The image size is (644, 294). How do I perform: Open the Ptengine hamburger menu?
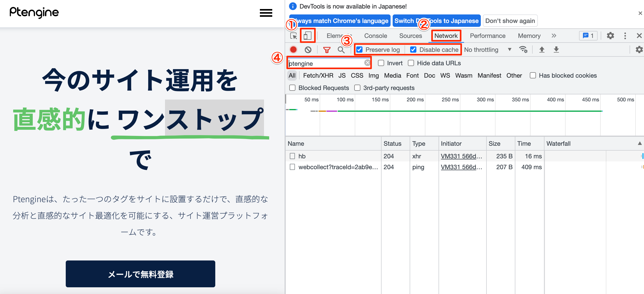(266, 13)
